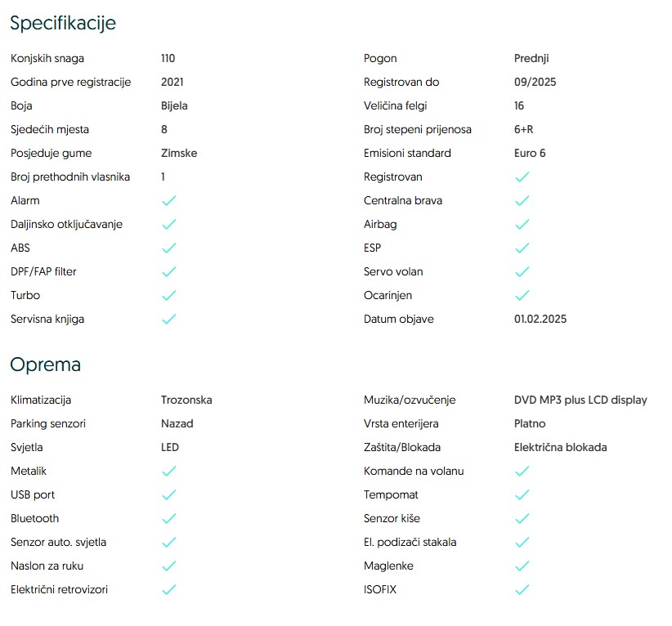
Task: Click the Centralna brava checkmark
Action: pos(522,200)
